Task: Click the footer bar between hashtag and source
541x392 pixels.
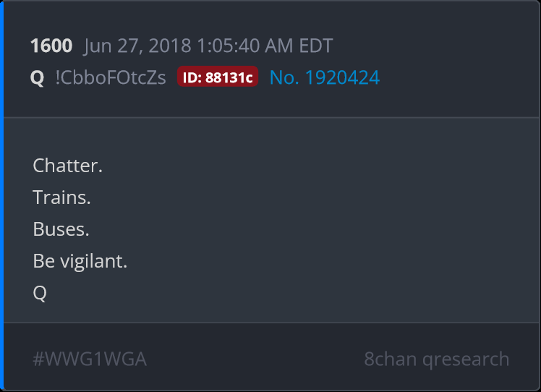Action: coord(255,359)
